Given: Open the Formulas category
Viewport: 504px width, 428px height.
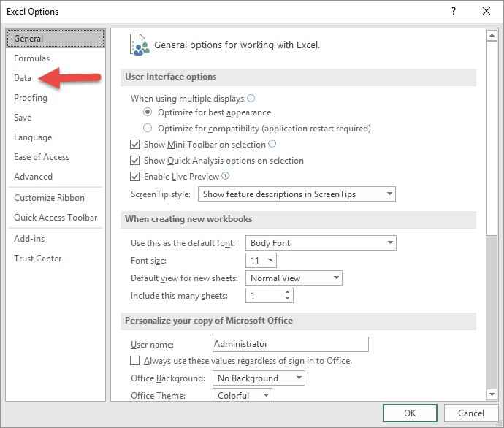Looking at the screenshot, I should coord(56,58).
